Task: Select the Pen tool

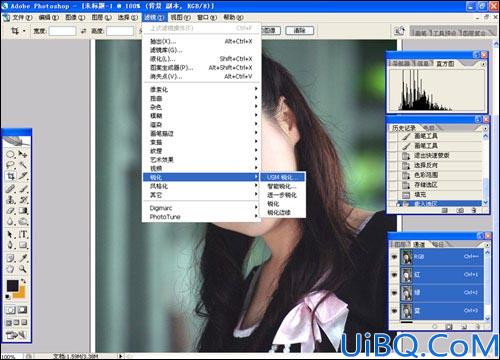Action: (x=11, y=245)
